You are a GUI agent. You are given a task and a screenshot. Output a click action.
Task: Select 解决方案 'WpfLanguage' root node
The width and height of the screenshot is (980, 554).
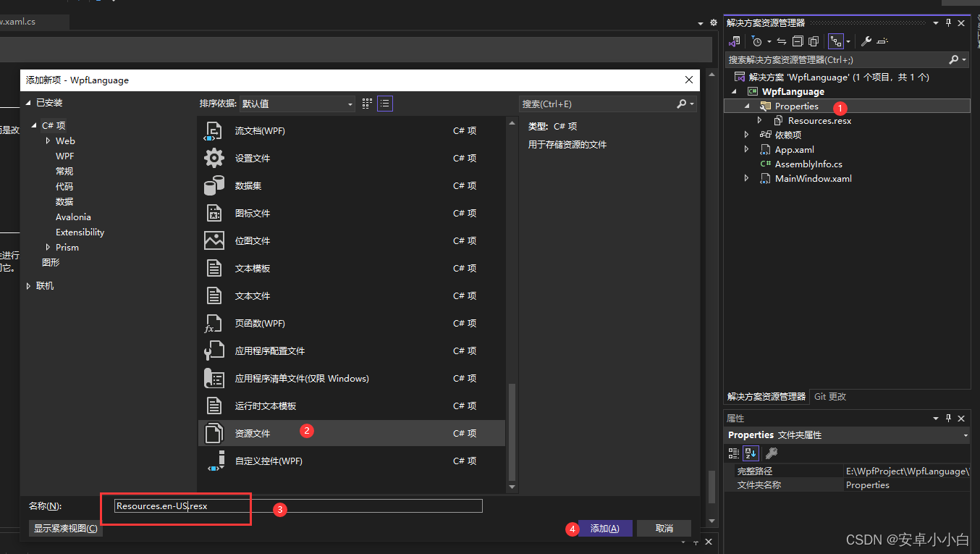[x=839, y=77]
